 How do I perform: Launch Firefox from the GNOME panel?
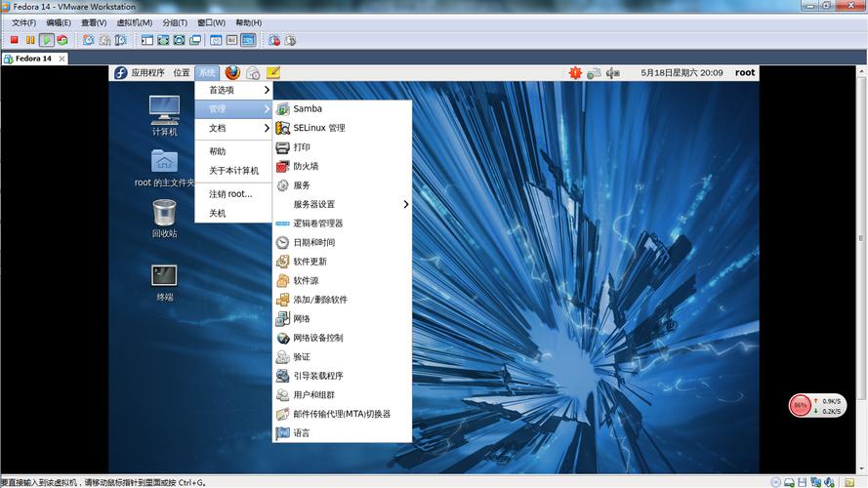232,72
